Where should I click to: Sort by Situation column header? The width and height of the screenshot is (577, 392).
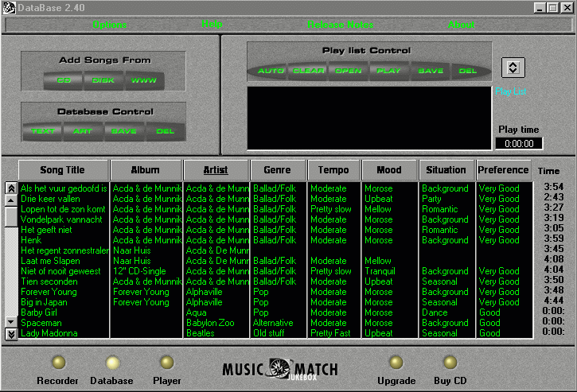click(x=446, y=170)
